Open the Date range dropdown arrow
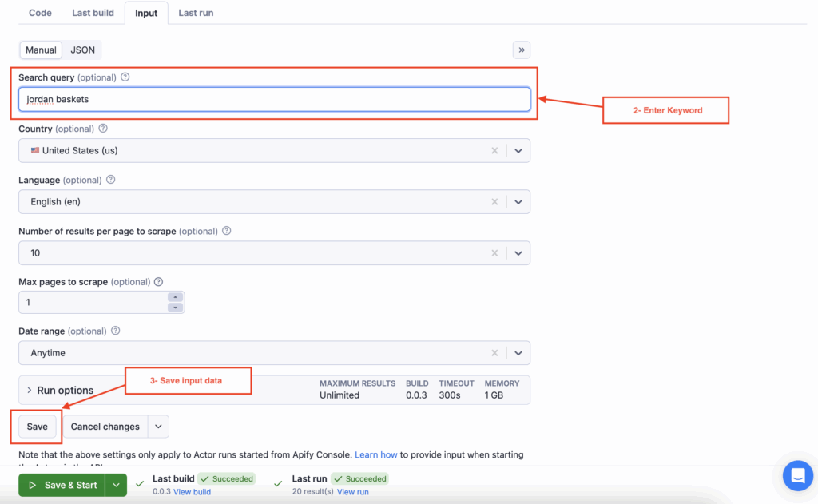Screen dimensions: 818x504 [518, 353]
